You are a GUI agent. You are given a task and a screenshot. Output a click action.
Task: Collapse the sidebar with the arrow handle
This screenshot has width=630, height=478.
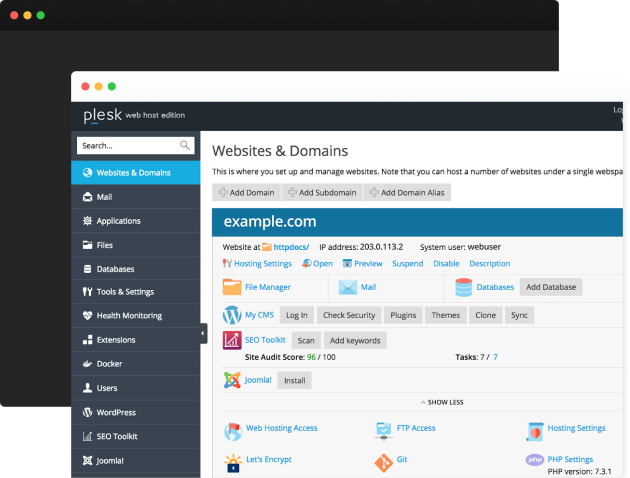click(x=203, y=333)
